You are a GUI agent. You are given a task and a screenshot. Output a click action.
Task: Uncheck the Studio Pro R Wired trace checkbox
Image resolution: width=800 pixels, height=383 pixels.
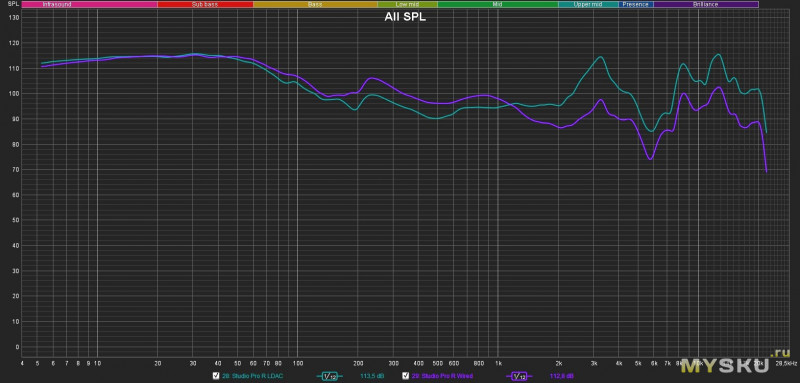coord(406,376)
